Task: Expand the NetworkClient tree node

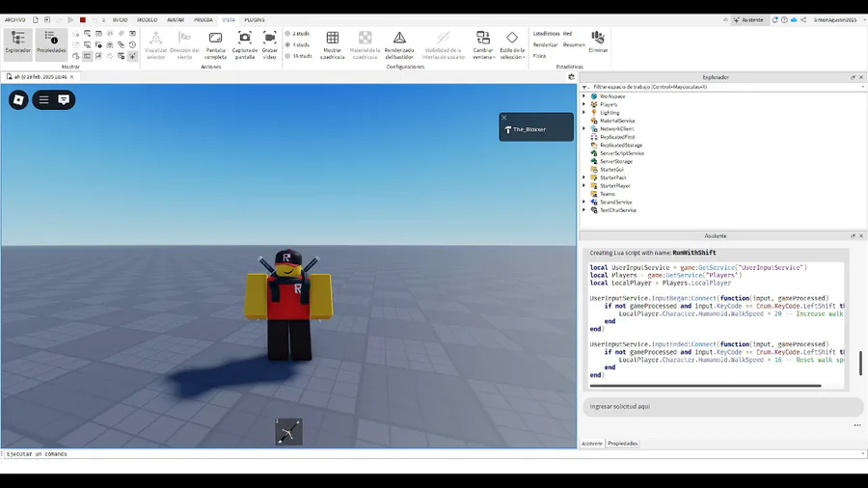Action: 584,128
